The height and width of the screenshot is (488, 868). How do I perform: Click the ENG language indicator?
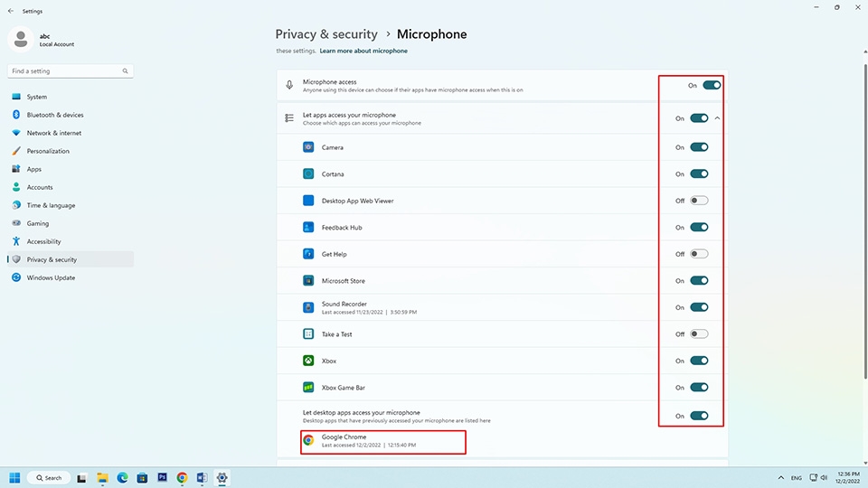[796, 478]
